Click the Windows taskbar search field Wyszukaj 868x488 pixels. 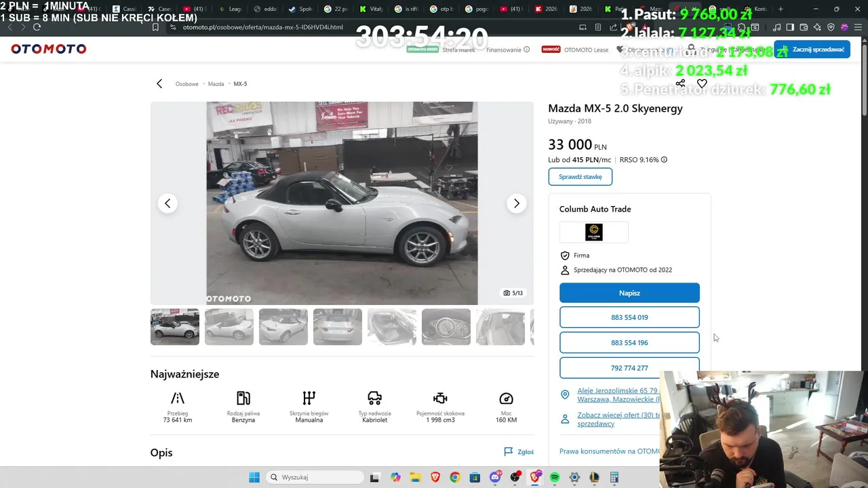coord(314,477)
